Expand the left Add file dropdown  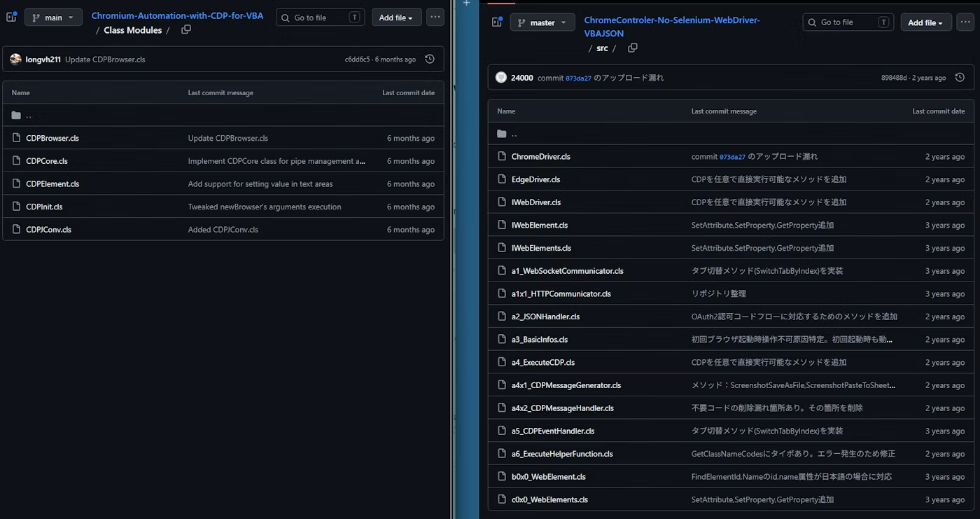[x=397, y=18]
